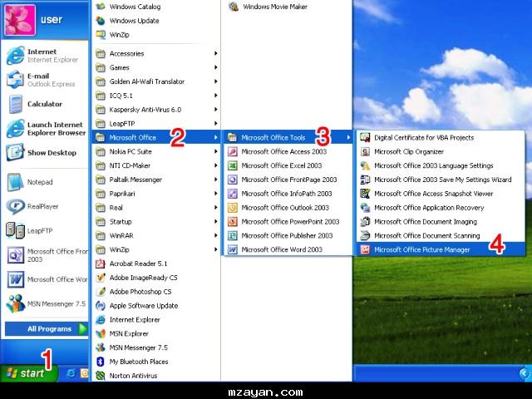Open the Microsoft Office folder entry

coord(156,137)
